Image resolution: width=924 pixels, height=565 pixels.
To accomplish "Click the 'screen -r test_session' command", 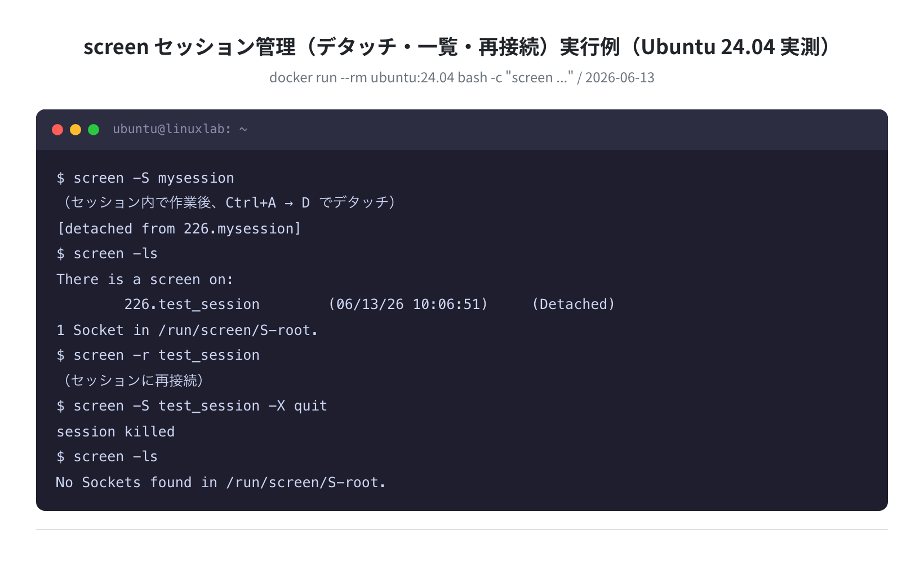I will click(x=158, y=355).
